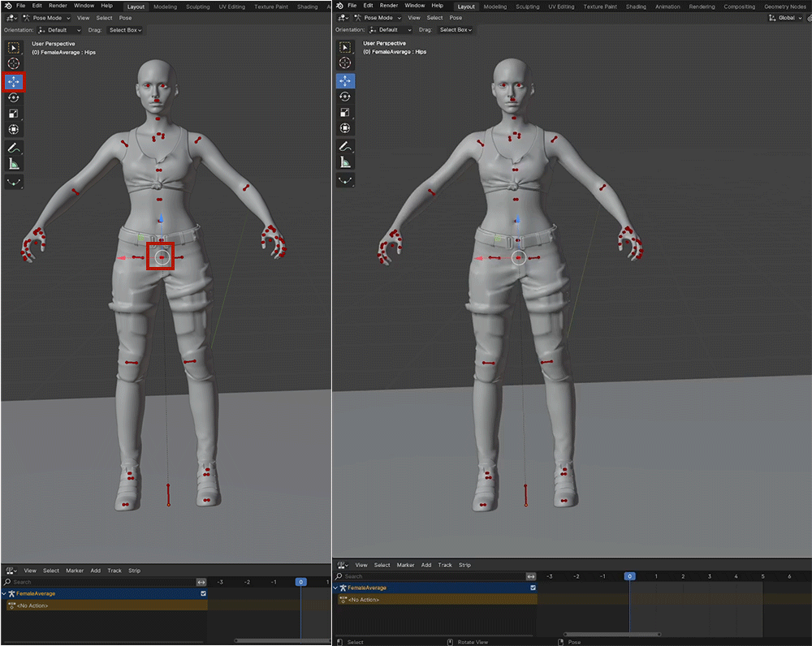Click the Rotate tool in the right viewport toolbar
The image size is (812, 646).
tap(345, 97)
